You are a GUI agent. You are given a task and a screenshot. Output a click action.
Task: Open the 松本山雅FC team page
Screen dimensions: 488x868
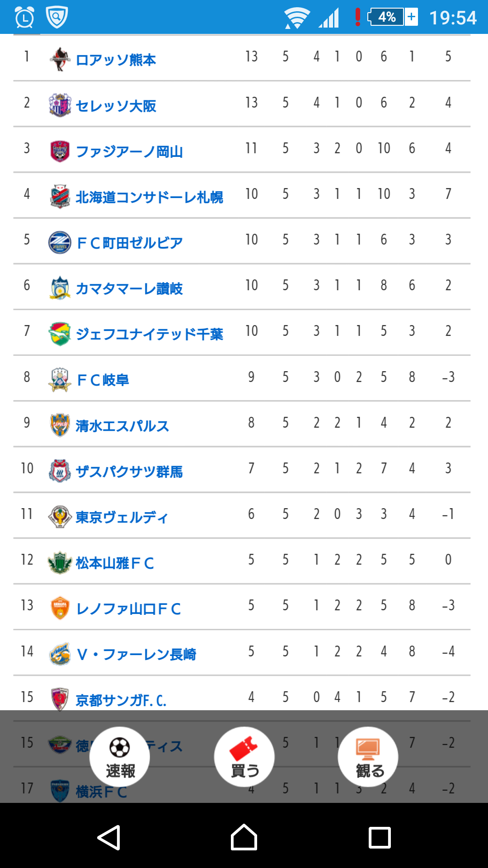[x=115, y=563]
